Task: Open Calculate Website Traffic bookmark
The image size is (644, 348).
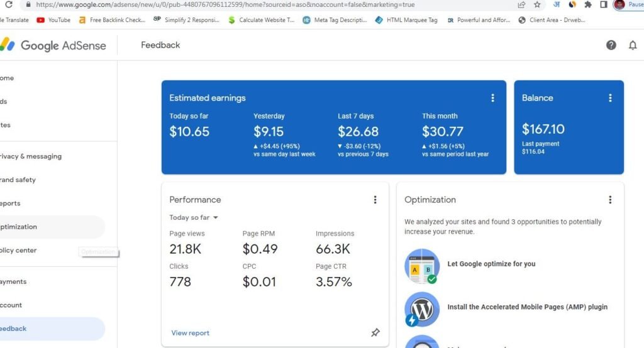Action: 261,19
